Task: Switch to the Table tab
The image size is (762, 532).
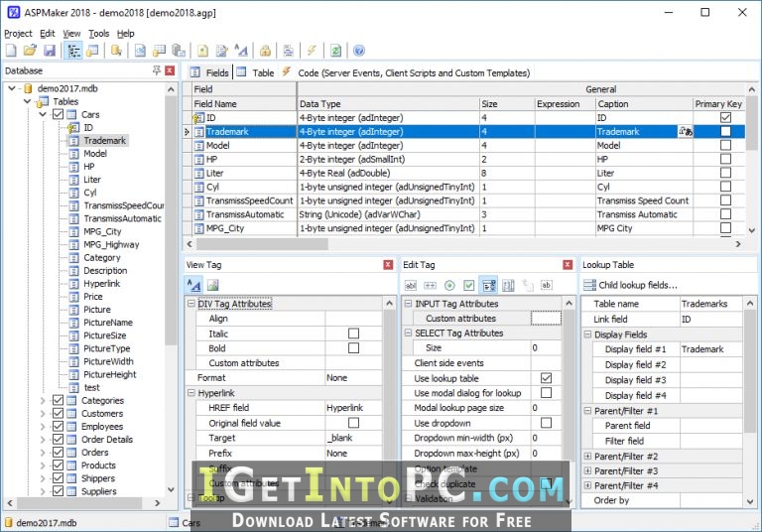Action: 256,72
